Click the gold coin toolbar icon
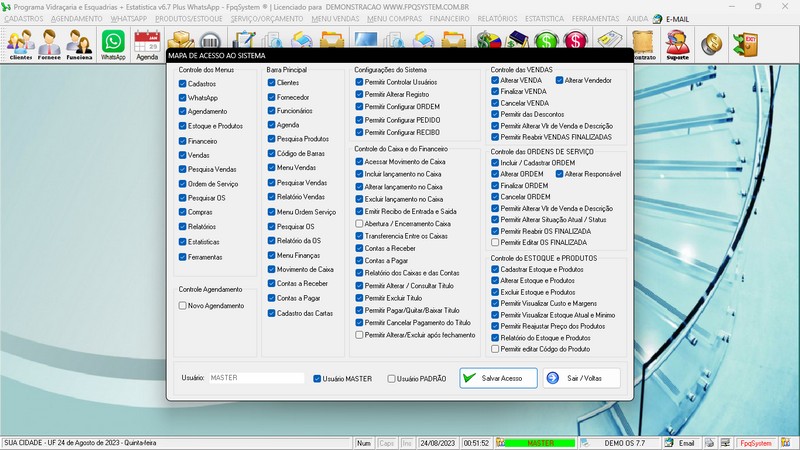This screenshot has width=800, height=450. (711, 44)
